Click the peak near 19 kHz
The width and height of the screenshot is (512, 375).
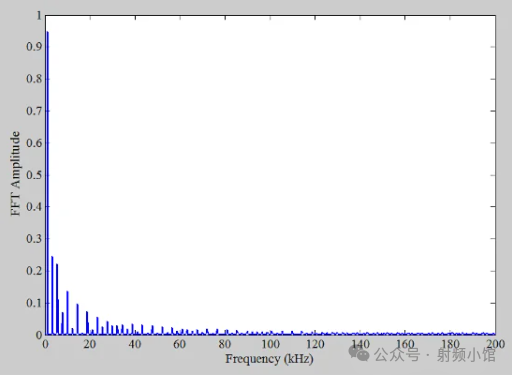click(87, 323)
